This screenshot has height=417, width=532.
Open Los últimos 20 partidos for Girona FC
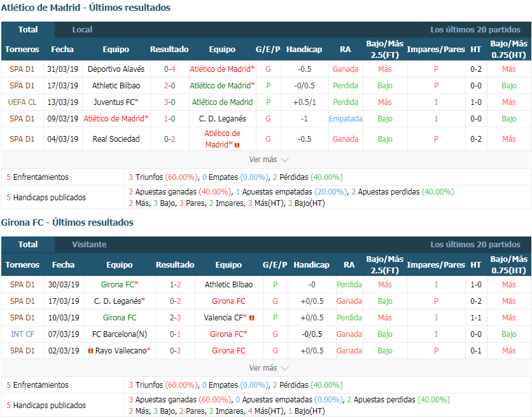tap(475, 245)
